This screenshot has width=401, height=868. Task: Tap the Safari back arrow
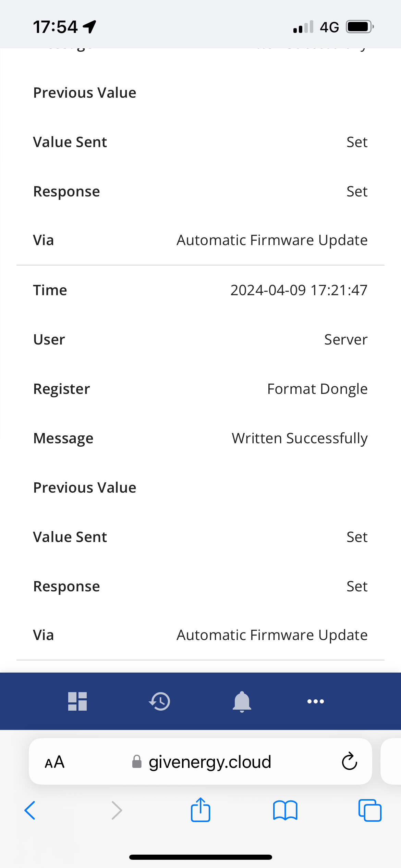(30, 810)
